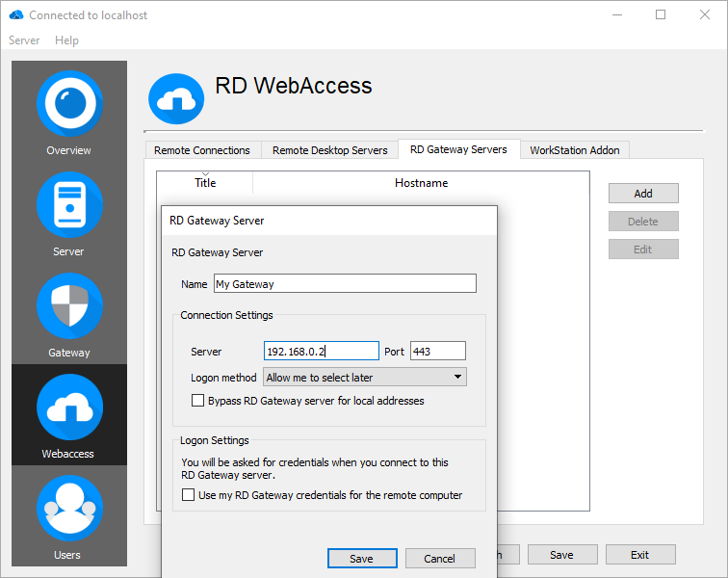728x578 pixels.
Task: Select the RD Gateway Servers tab
Action: 458,149
